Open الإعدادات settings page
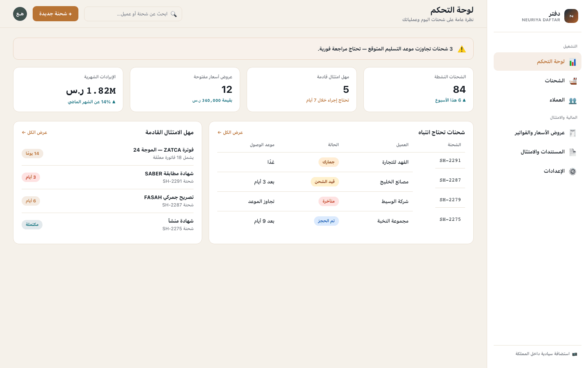 (537, 171)
